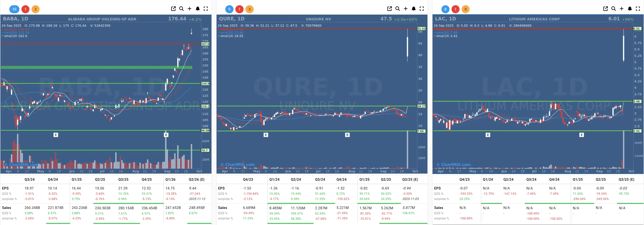The image size is (644, 225).
Task: Click QURE price 47.5
Action: [x=386, y=19]
